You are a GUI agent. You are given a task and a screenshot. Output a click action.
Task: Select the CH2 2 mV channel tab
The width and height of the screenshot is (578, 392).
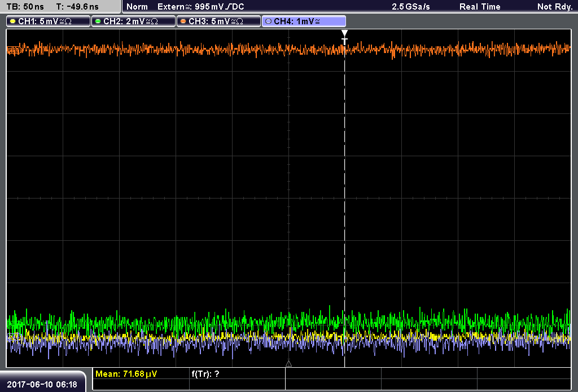[133, 21]
